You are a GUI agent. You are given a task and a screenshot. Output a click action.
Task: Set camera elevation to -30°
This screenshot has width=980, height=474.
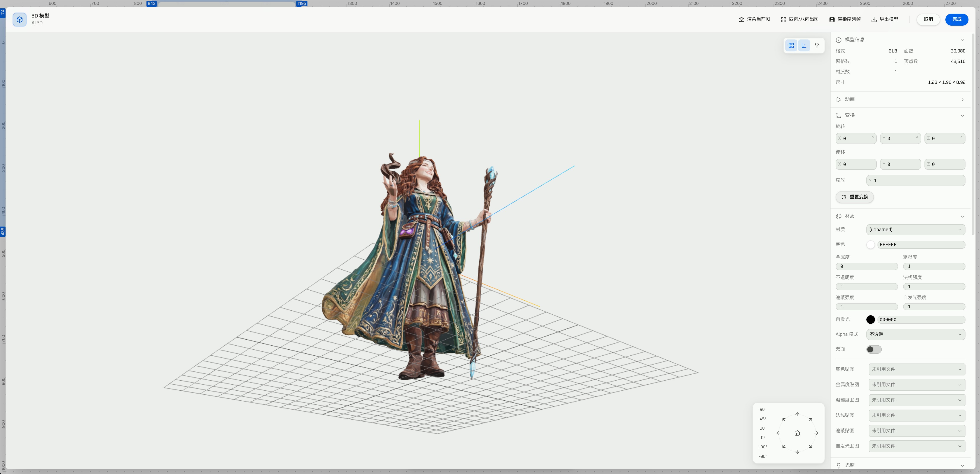coord(762,447)
